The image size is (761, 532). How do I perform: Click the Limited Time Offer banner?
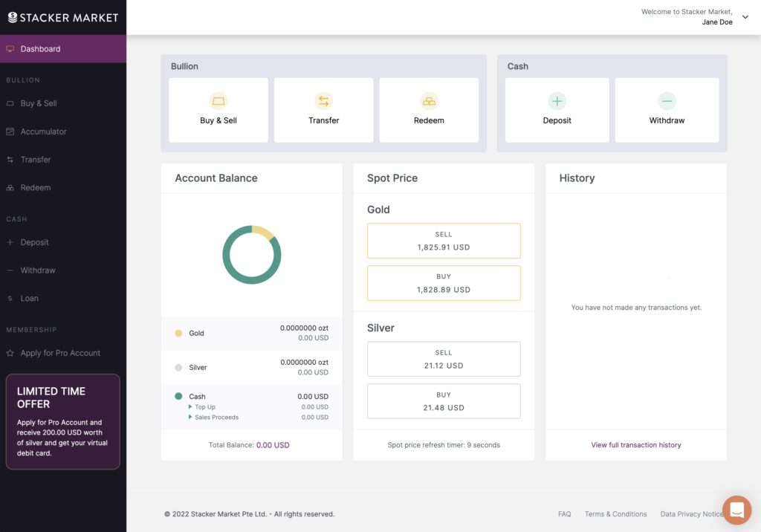point(63,422)
